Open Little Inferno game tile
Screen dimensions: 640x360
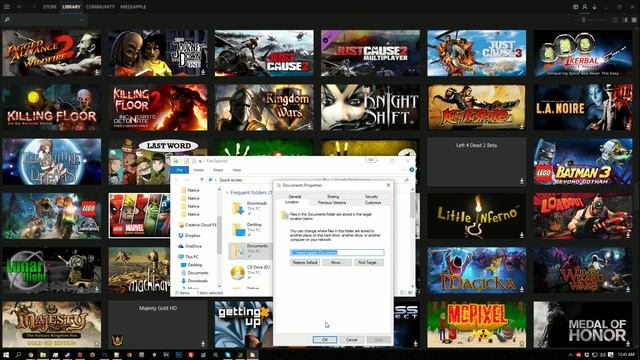[476, 216]
